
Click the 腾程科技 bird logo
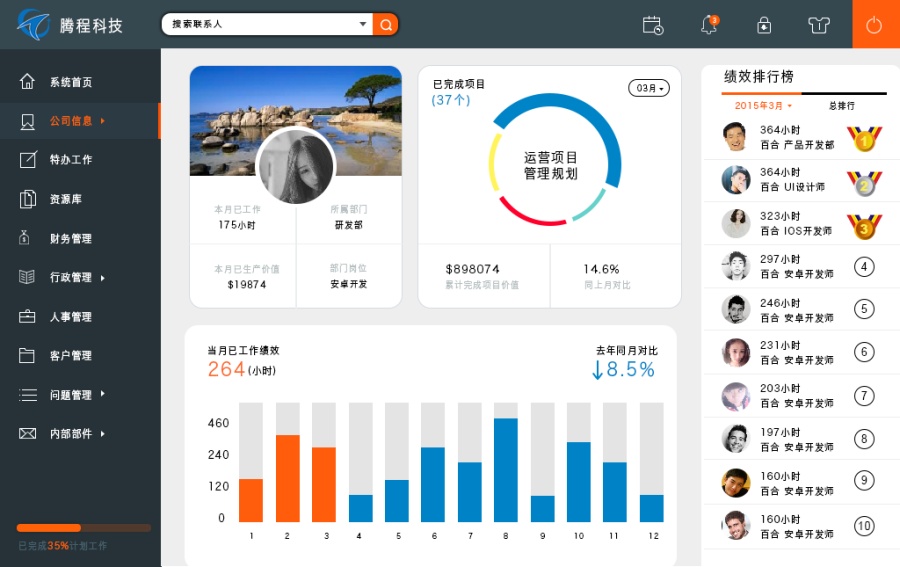tap(34, 25)
